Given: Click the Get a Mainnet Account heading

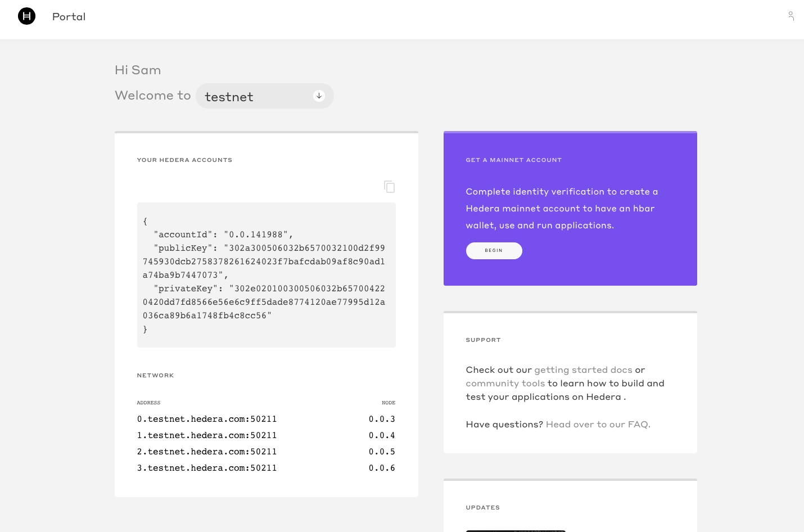Looking at the screenshot, I should coord(514,160).
